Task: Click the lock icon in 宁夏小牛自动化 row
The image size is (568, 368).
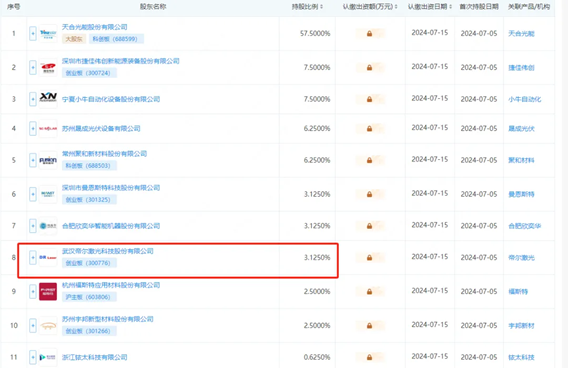Action: click(x=369, y=99)
